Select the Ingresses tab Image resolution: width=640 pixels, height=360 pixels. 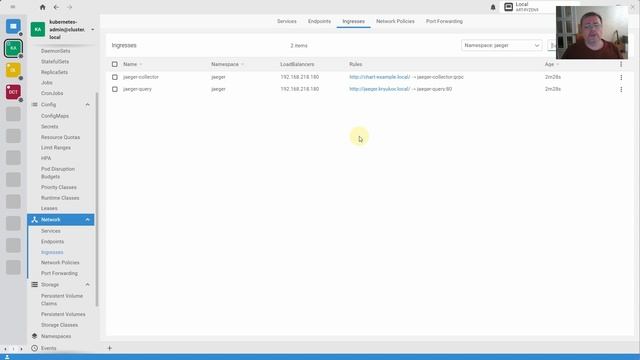[353, 21]
